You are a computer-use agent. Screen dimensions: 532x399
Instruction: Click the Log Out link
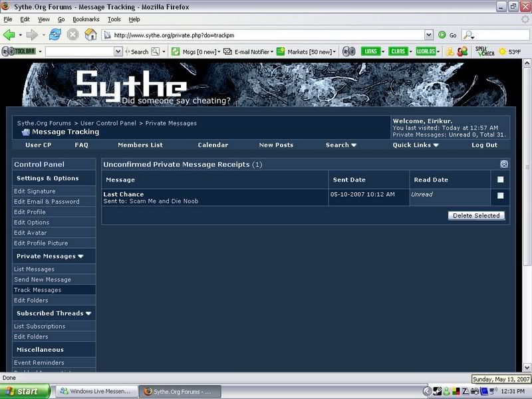coord(484,145)
